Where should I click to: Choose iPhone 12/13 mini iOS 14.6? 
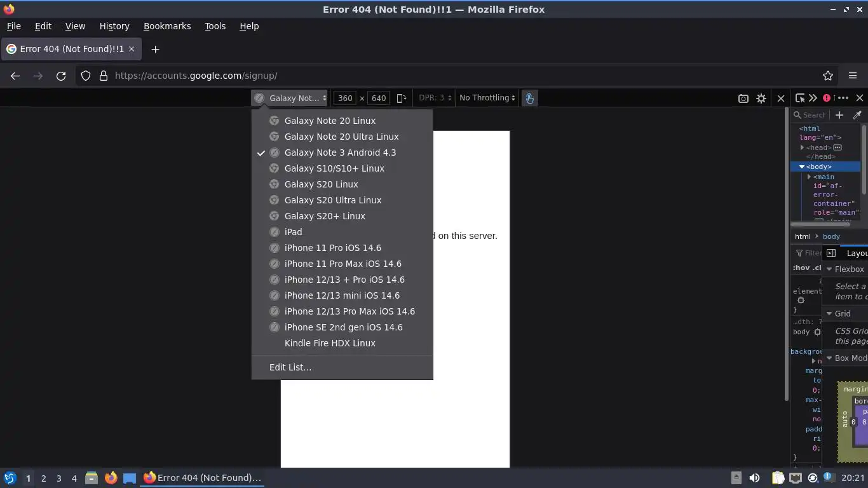coord(342,295)
